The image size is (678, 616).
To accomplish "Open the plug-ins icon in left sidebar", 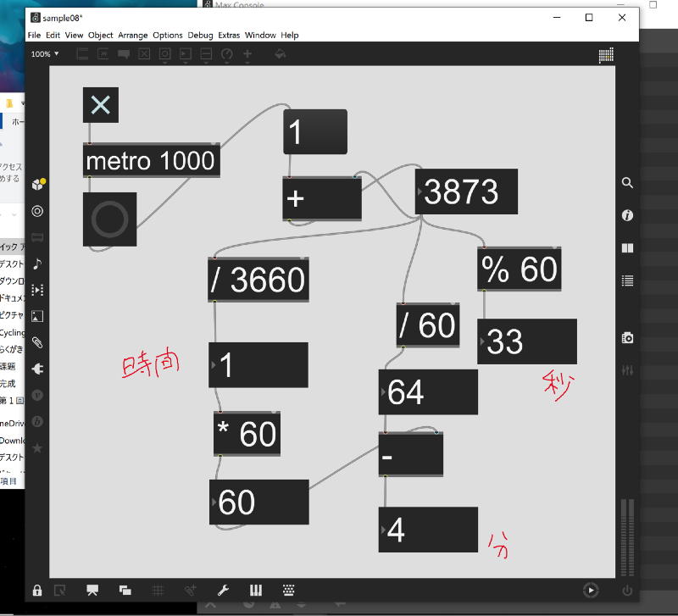I will [x=37, y=369].
